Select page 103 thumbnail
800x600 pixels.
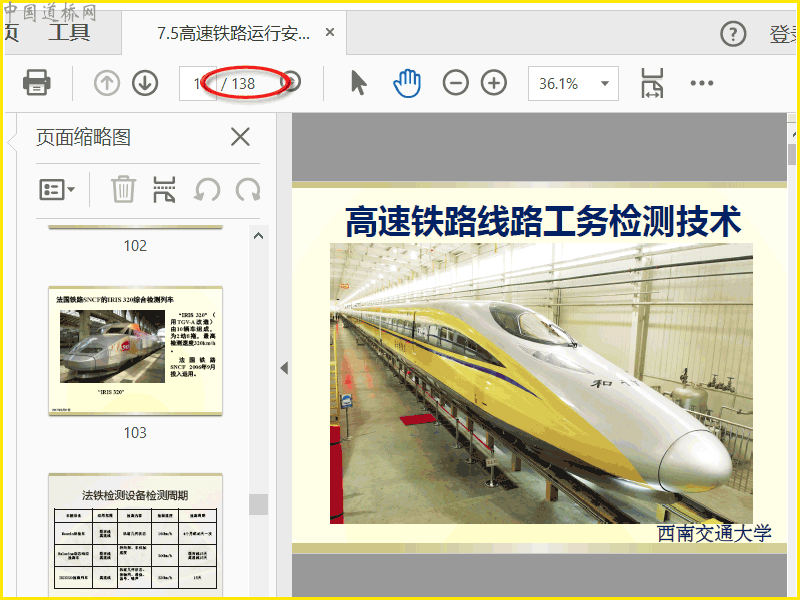(135, 351)
